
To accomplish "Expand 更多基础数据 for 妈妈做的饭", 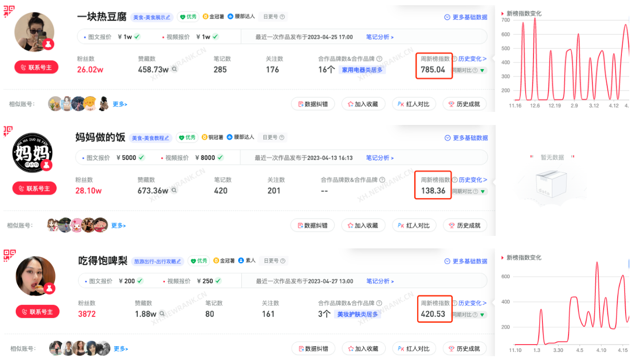I will click(466, 138).
